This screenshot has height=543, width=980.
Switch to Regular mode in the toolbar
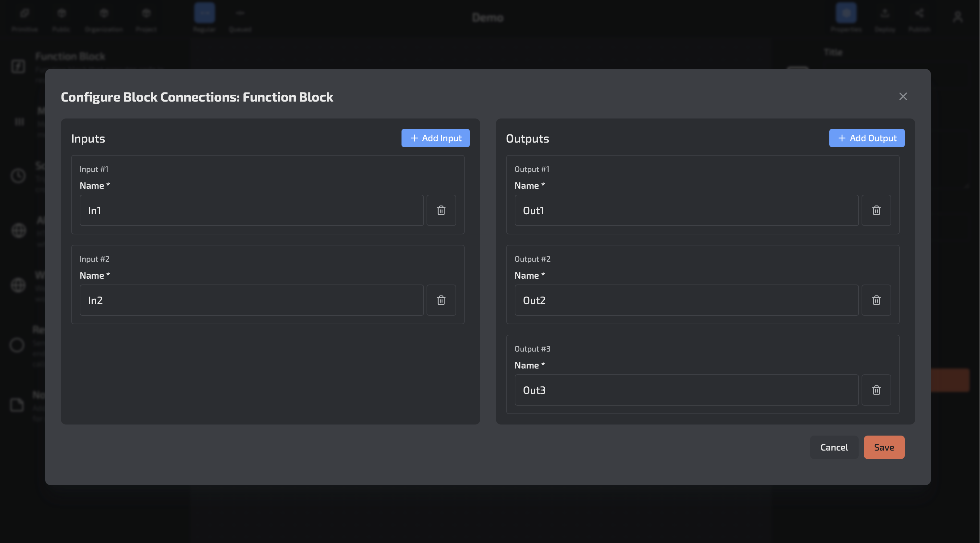coord(204,13)
